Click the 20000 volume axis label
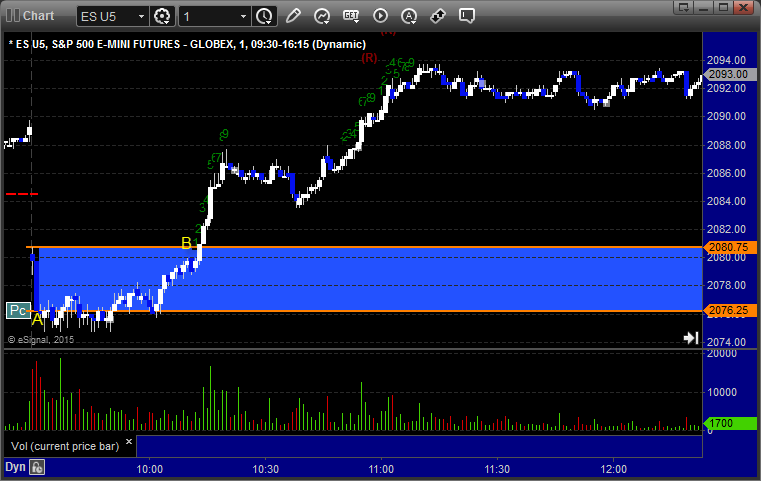761x481 pixels. pyautogui.click(x=722, y=353)
